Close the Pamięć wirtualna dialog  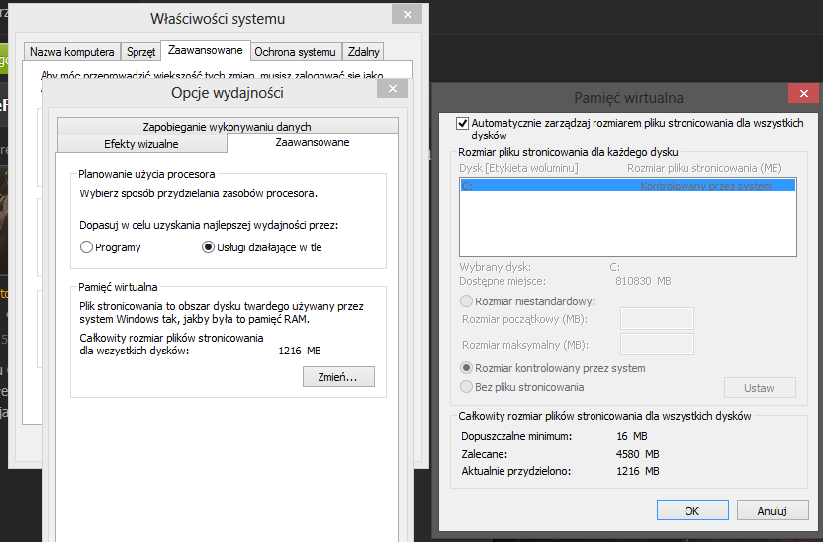(803, 93)
